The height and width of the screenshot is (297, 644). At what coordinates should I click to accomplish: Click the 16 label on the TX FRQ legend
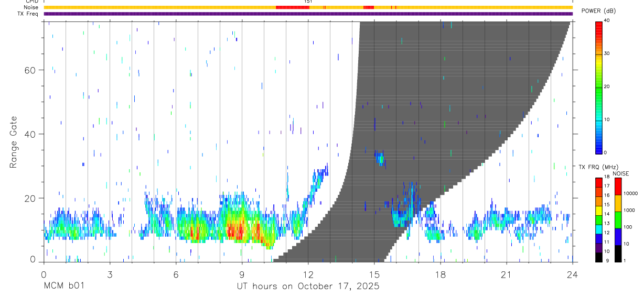(607, 195)
